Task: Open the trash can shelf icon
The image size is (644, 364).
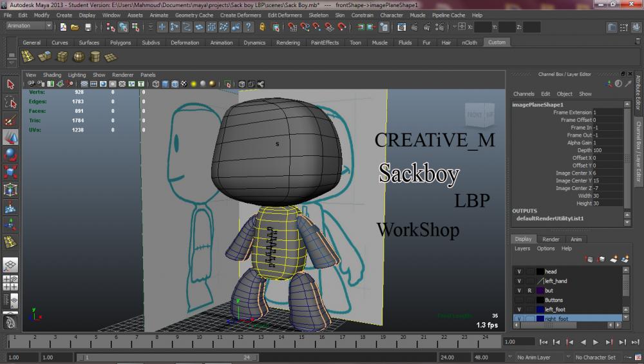Action: point(638,41)
